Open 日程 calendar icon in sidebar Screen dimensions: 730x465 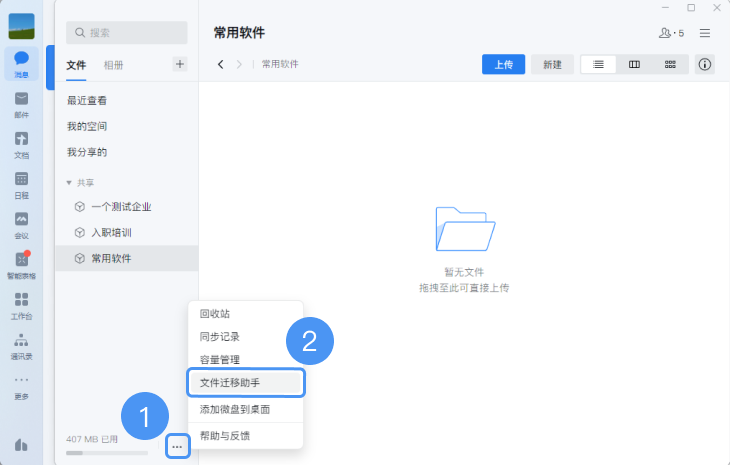click(x=21, y=183)
